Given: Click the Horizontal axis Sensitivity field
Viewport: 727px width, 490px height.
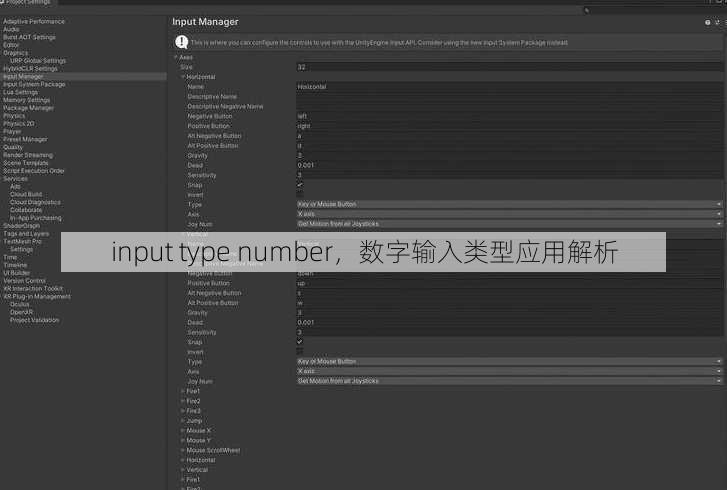Looking at the screenshot, I should tap(510, 175).
